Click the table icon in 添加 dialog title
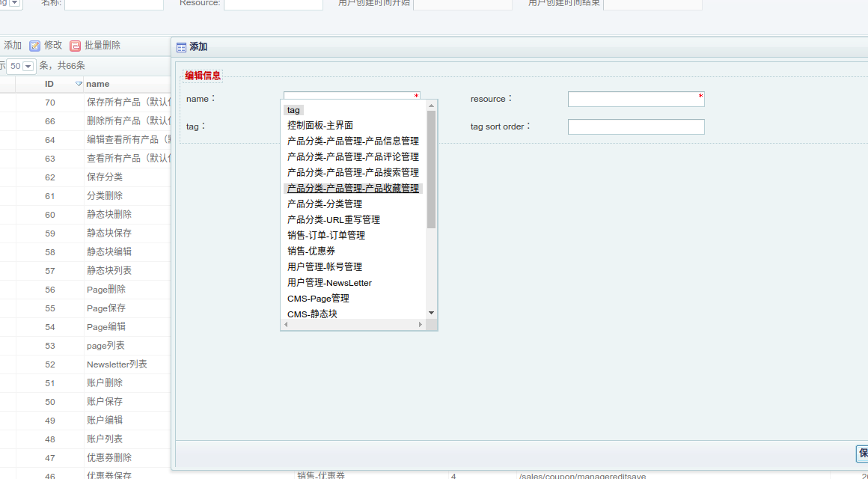The width and height of the screenshot is (868, 479). pos(181,47)
